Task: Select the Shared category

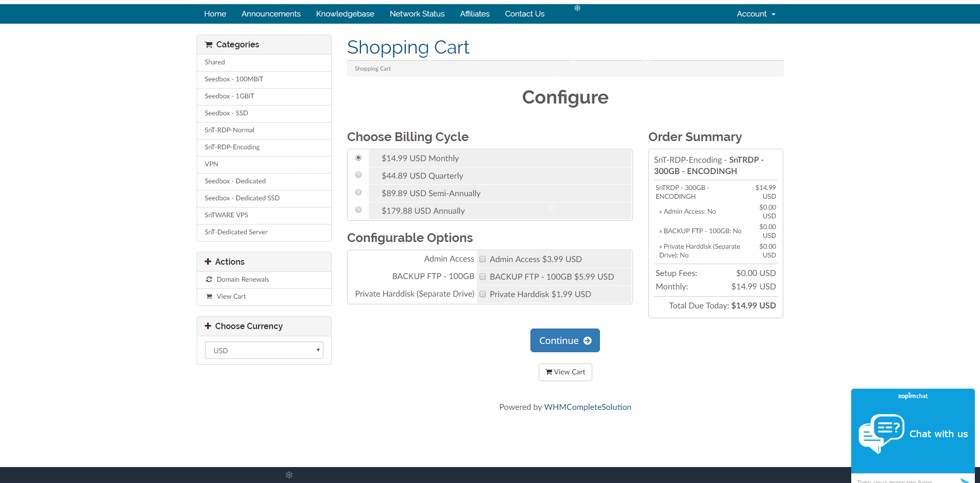Action: click(264, 62)
